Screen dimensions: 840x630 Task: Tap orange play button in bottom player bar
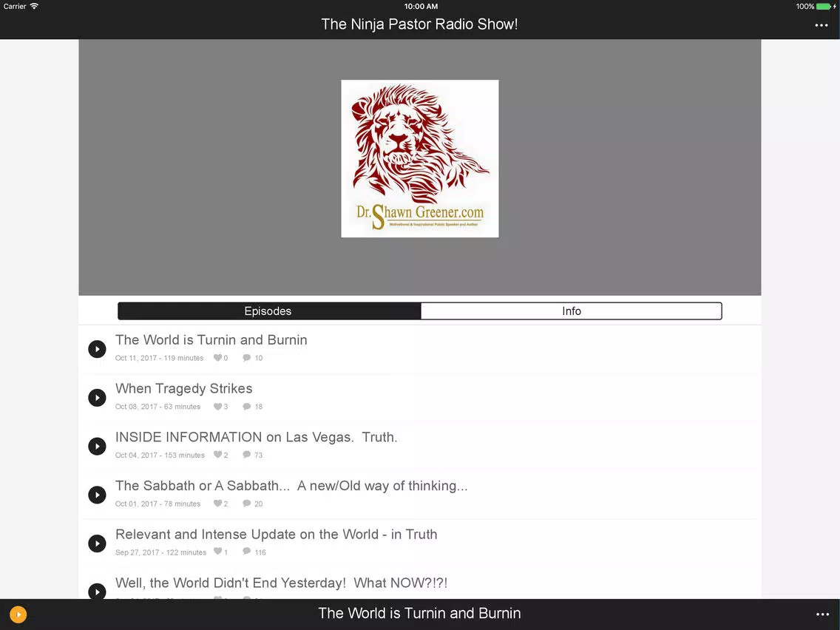(18, 614)
